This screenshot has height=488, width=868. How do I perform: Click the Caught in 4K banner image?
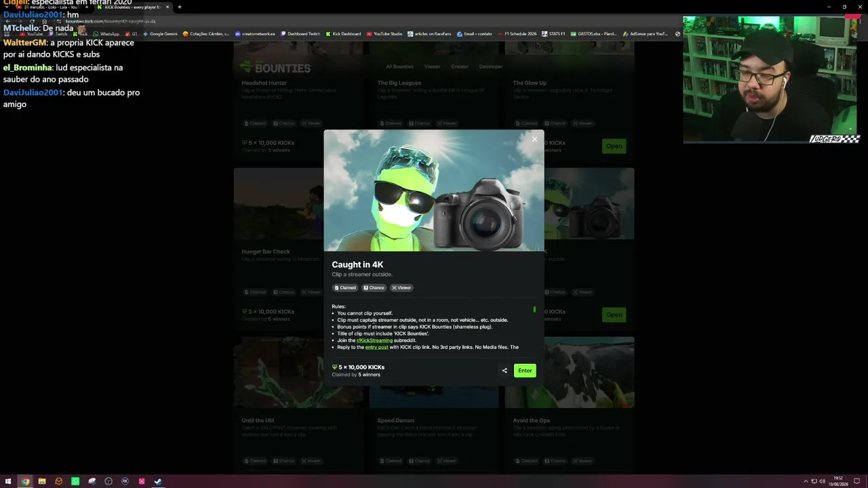pos(434,190)
